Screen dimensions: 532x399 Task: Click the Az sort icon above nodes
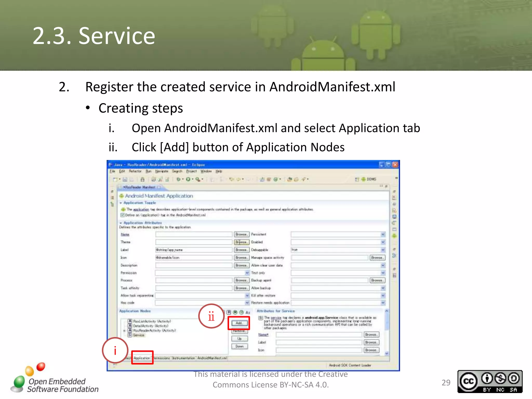point(248,312)
